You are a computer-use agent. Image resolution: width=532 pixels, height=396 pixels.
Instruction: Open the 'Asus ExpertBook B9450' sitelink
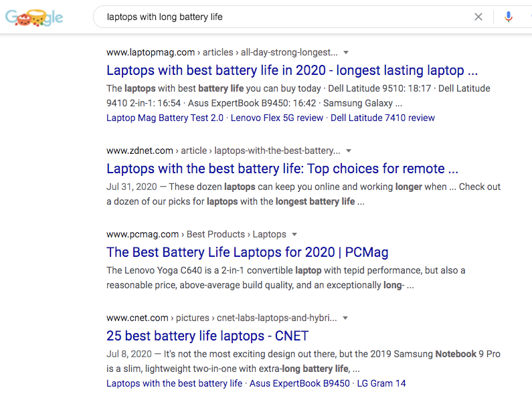coord(300,383)
